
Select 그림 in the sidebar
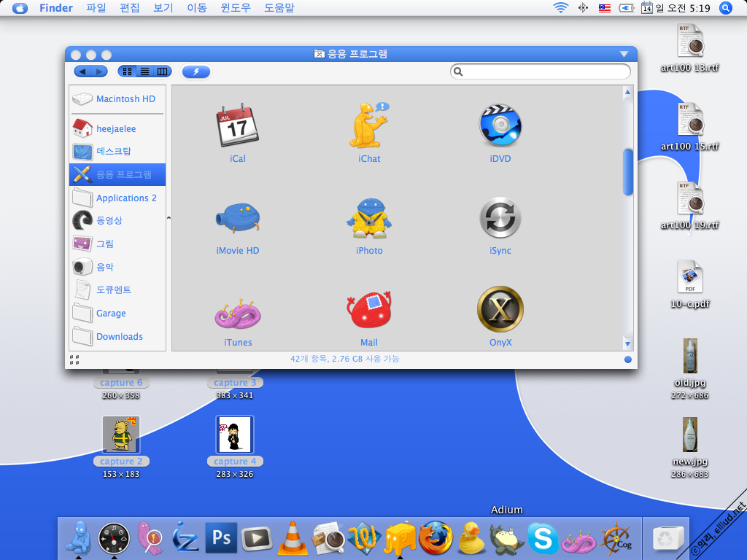pos(117,244)
